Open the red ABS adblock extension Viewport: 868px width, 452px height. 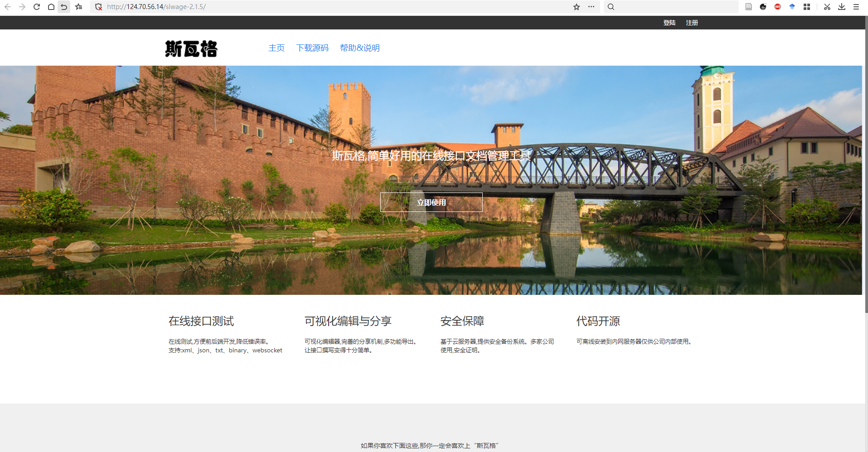(x=778, y=7)
